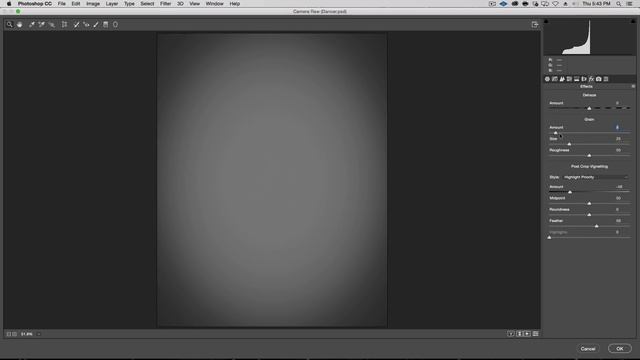640x360 pixels.
Task: Click the vignette Feather slider handle
Action: 596,226
